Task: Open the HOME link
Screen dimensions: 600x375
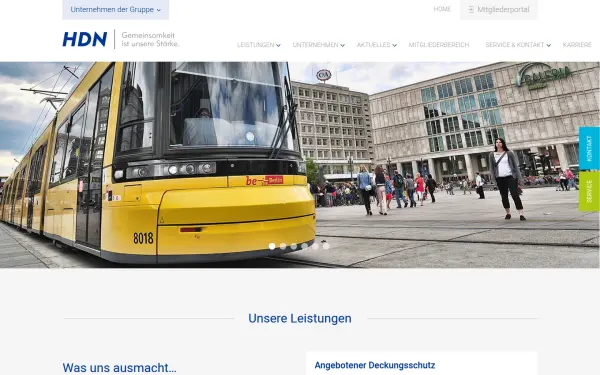Action: [x=442, y=9]
